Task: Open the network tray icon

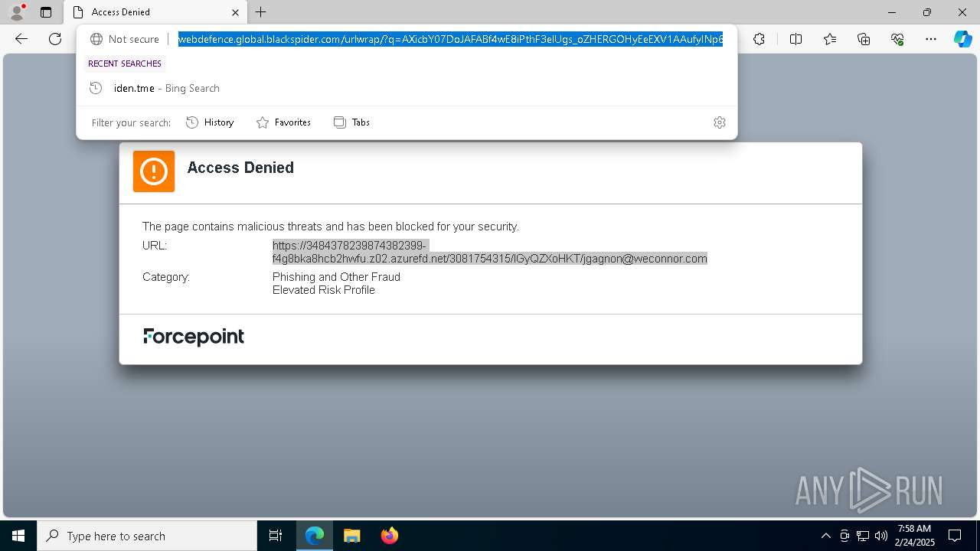Action: (x=863, y=536)
